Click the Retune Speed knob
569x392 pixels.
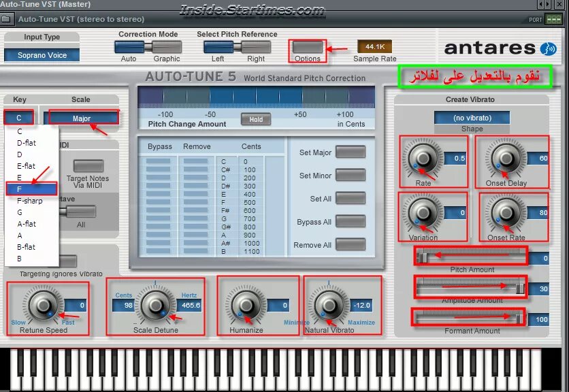43,305
